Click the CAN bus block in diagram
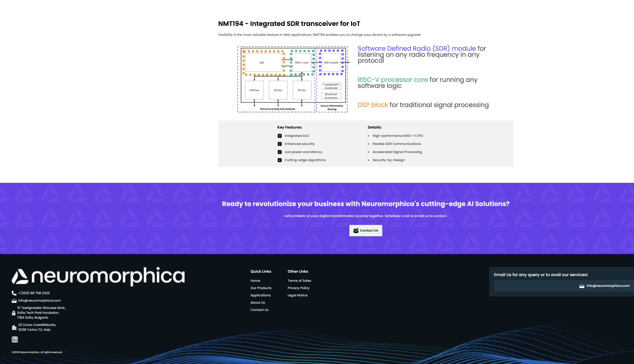Viewport: 634px width, 364px height. [254, 90]
